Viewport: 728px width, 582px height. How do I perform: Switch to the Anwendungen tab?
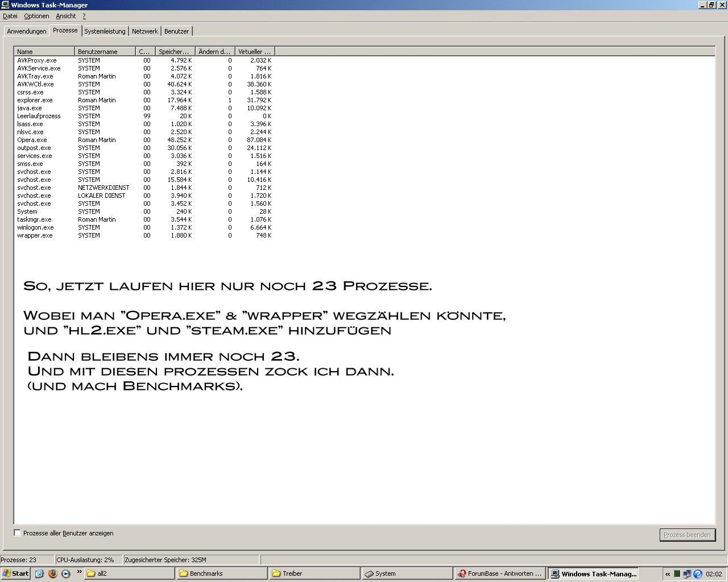pyautogui.click(x=27, y=31)
